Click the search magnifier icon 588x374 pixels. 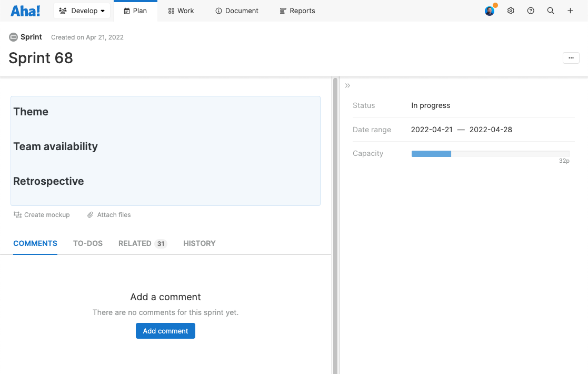coord(550,11)
